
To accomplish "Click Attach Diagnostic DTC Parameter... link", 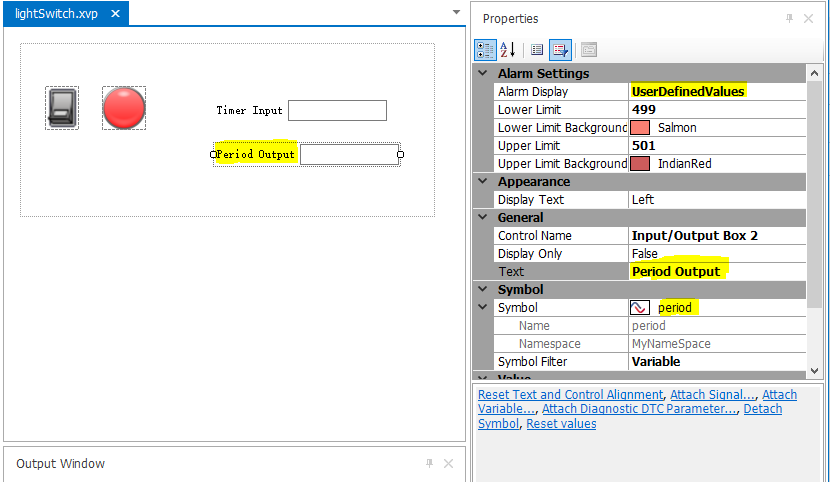I will click(x=639, y=409).
